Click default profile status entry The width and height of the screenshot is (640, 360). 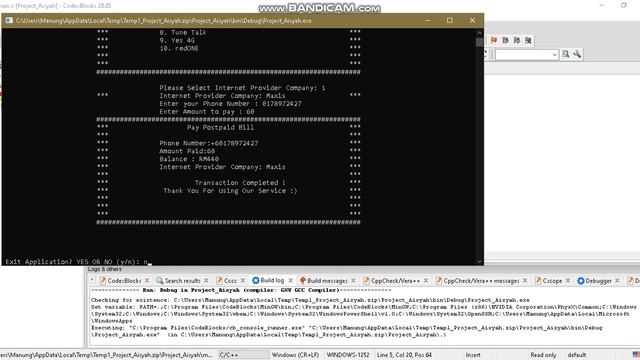pos(577,355)
